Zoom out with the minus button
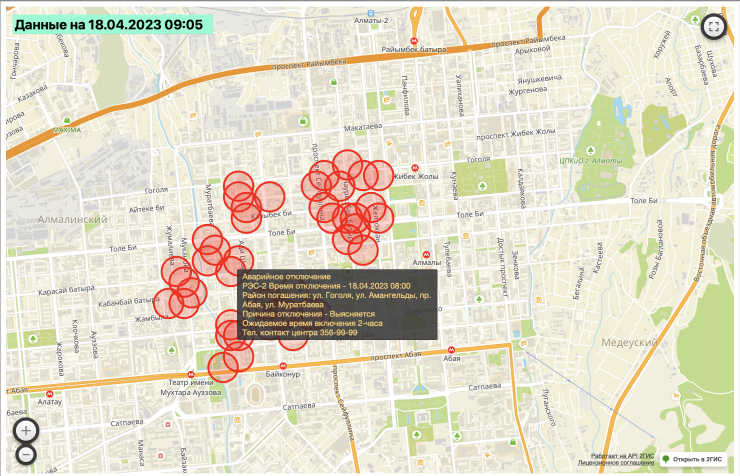The image size is (740, 476). (x=26, y=455)
